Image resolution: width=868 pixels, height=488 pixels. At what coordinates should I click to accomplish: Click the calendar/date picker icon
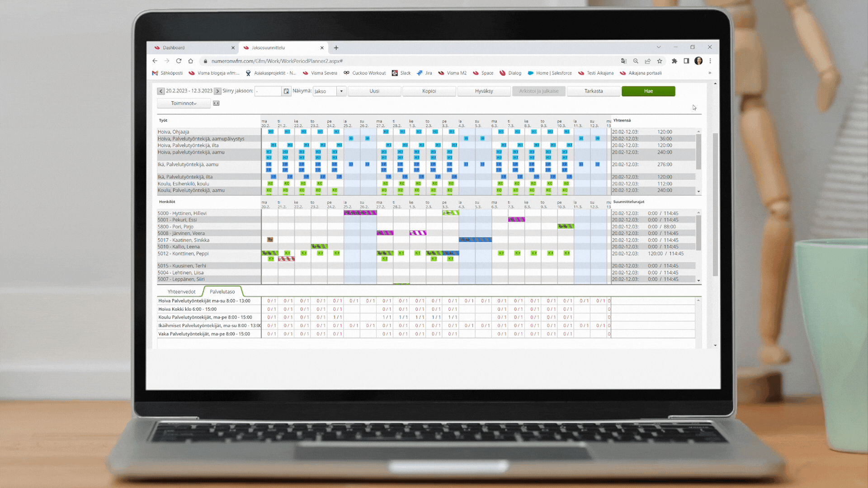pyautogui.click(x=287, y=90)
